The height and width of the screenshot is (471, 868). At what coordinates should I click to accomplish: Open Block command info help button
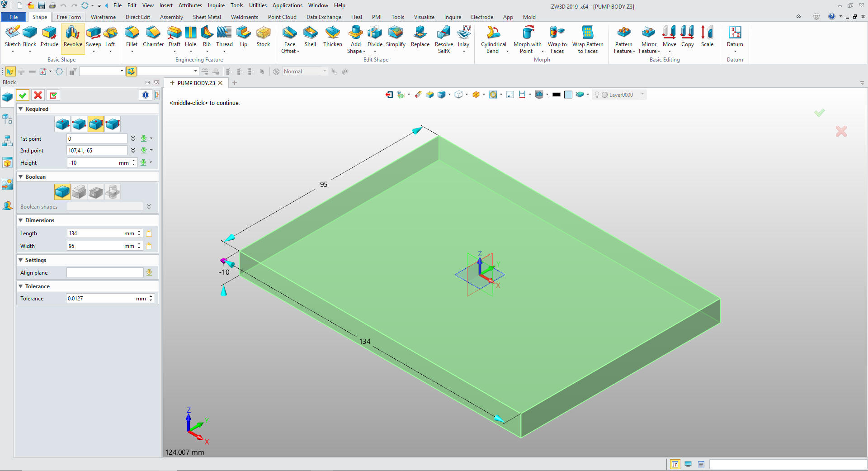coord(146,95)
